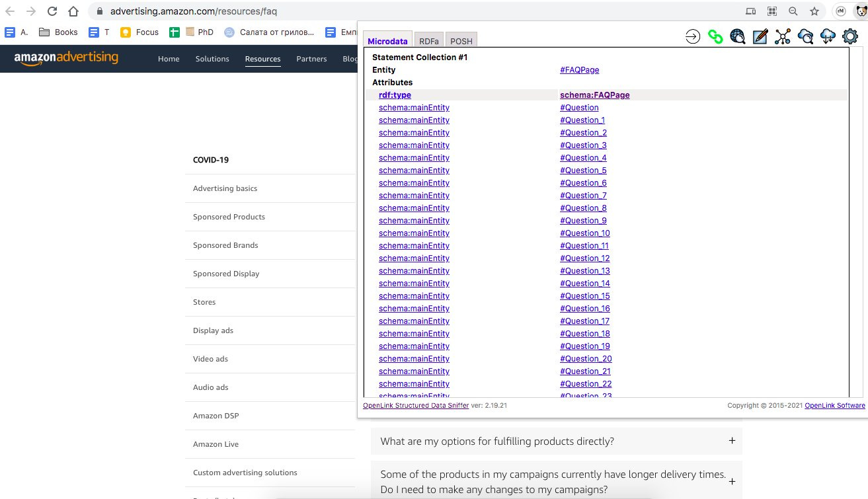The height and width of the screenshot is (499, 868).
Task: Click the green chain link icon
Action: click(715, 37)
